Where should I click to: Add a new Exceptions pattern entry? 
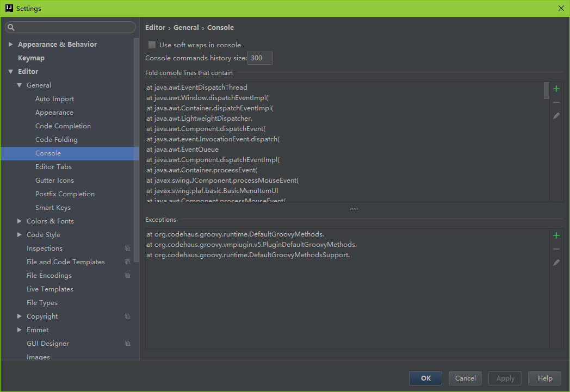pyautogui.click(x=556, y=235)
